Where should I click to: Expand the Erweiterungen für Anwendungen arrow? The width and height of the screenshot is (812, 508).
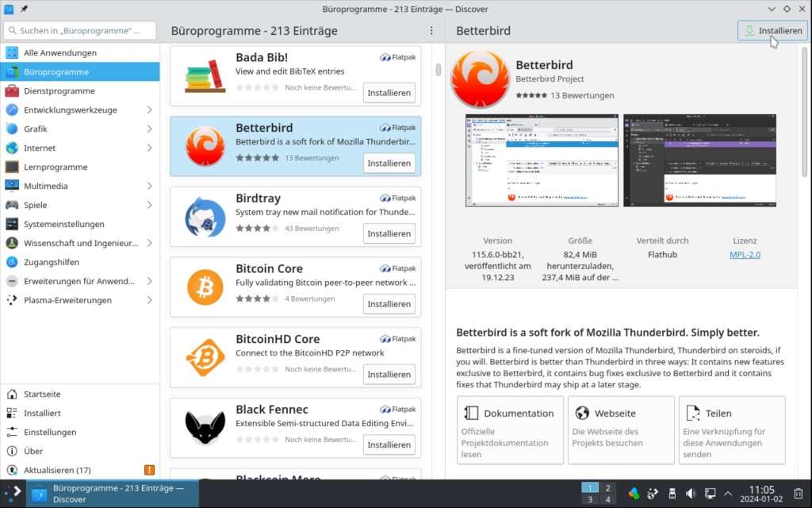point(149,281)
